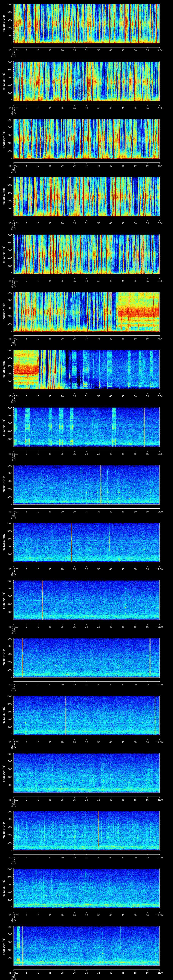The height and width of the screenshot is (980, 173).
Task: Click the 15:02:00 start time label
Action: click(x=14, y=108)
